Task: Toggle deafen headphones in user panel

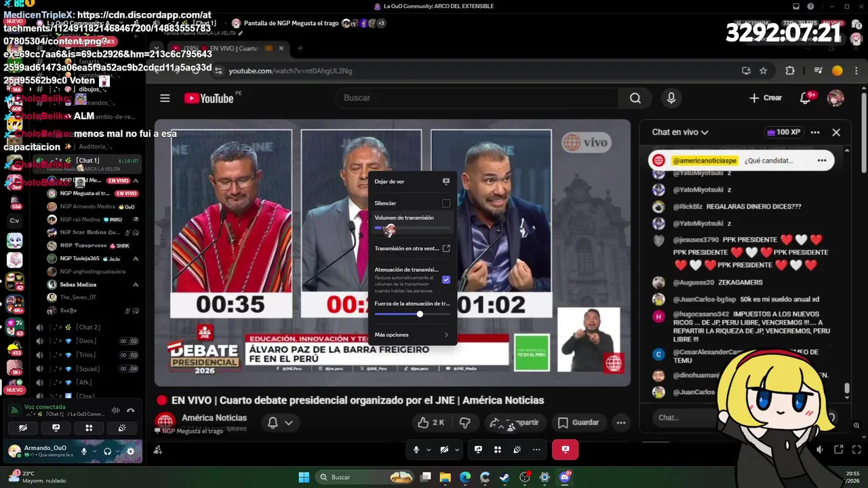Action: coord(107,451)
